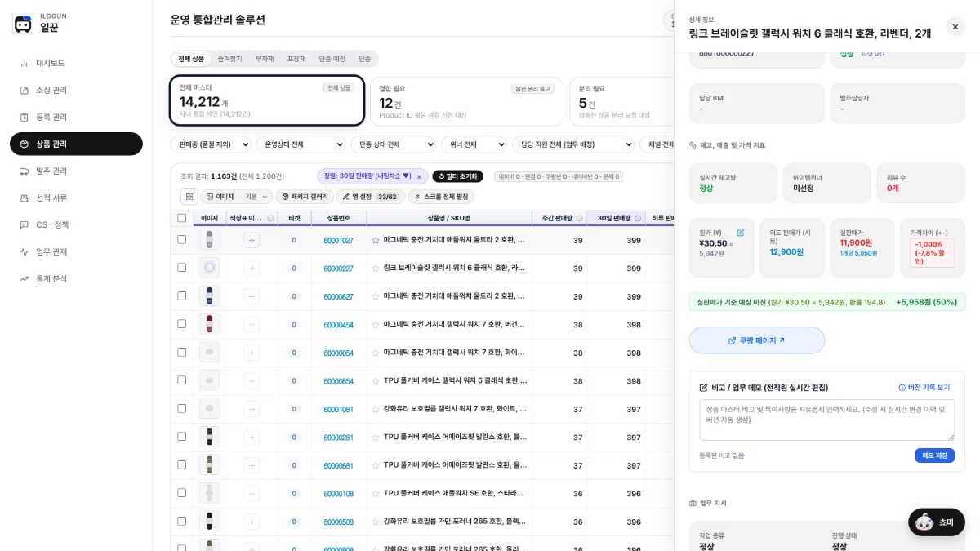Switch to the 단종 예정 tab
The image size is (980, 551).
pos(332,59)
